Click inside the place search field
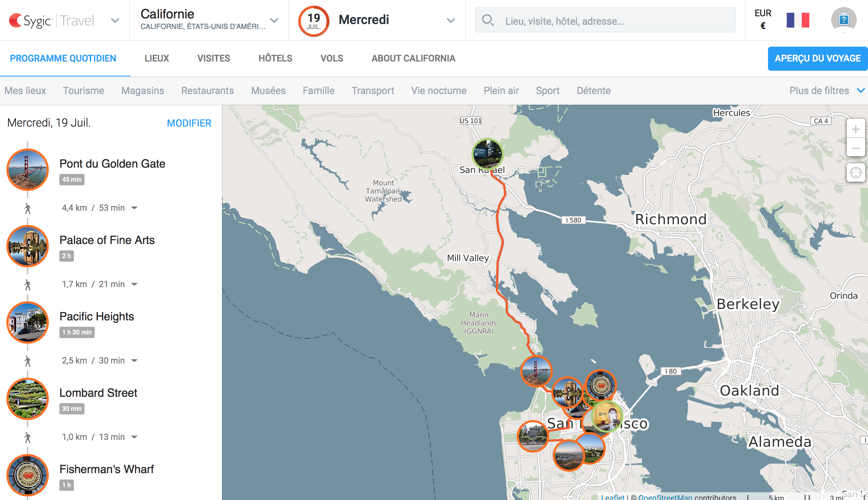The width and height of the screenshot is (868, 500). point(601,21)
